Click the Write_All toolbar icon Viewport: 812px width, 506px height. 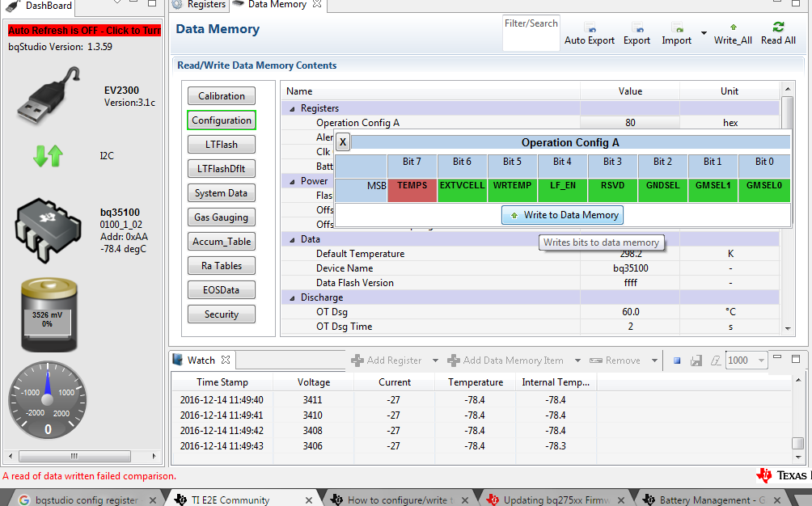[733, 27]
